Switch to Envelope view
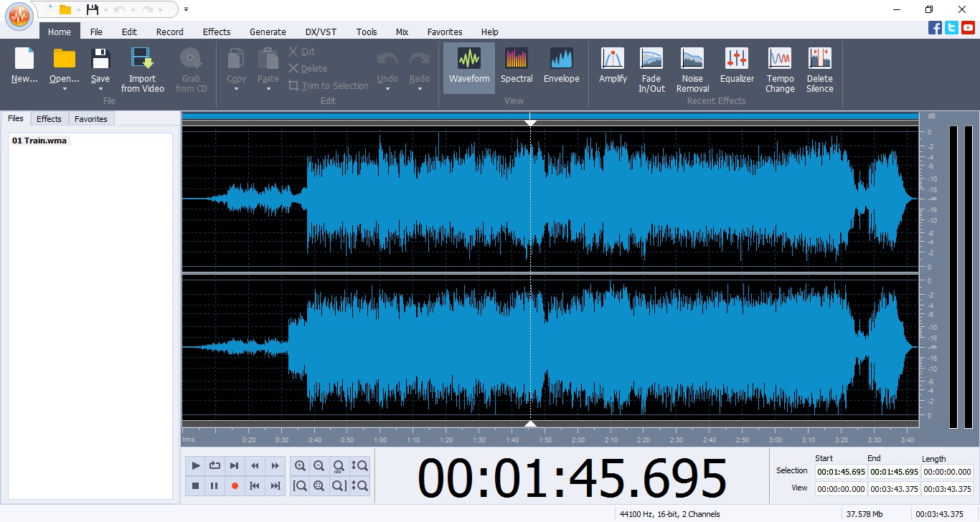980x522 pixels. click(561, 66)
